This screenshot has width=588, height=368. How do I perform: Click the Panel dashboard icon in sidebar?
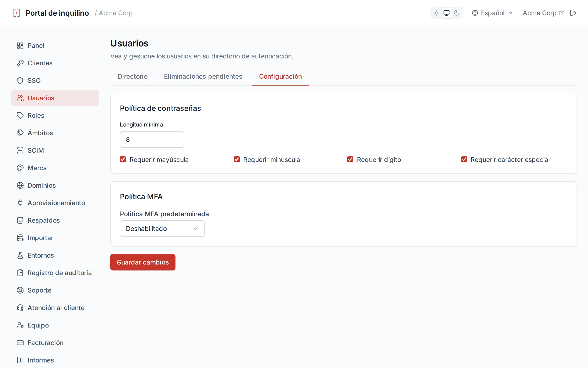pyautogui.click(x=20, y=46)
